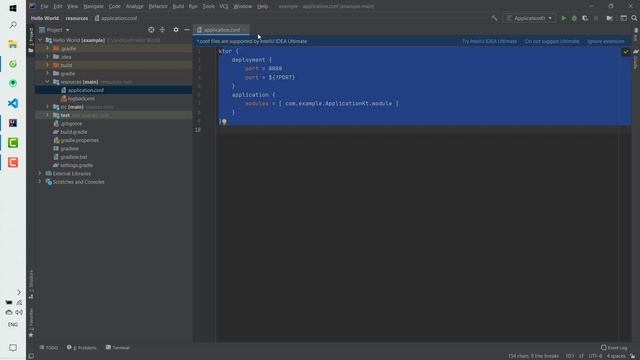
Task: Open the Refactor menu
Action: pyautogui.click(x=158, y=7)
